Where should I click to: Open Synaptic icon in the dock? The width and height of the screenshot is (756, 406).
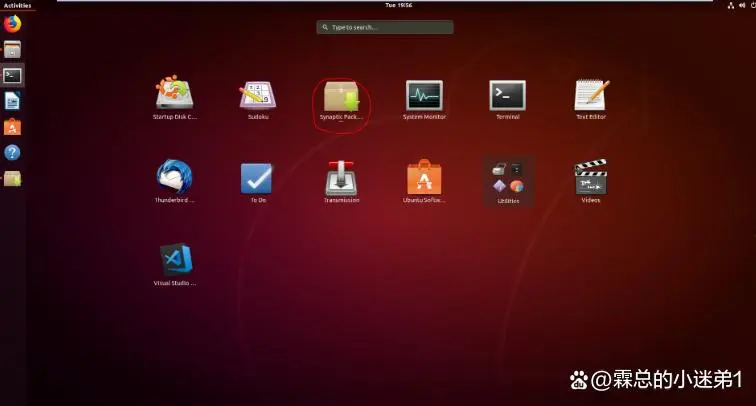click(x=13, y=179)
